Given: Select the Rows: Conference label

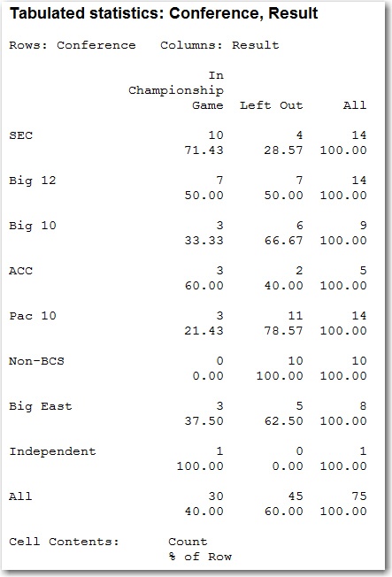Looking at the screenshot, I should pyautogui.click(x=73, y=45).
